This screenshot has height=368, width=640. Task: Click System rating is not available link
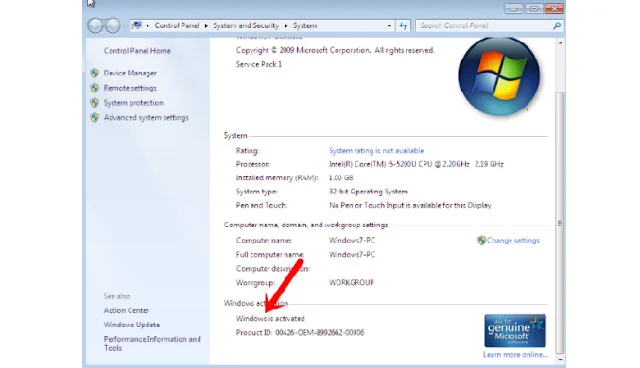point(376,151)
